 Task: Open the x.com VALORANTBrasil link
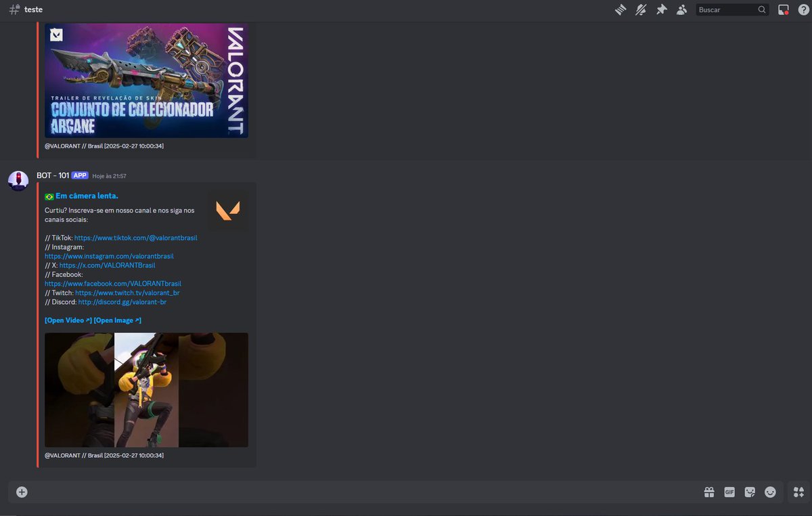click(107, 265)
